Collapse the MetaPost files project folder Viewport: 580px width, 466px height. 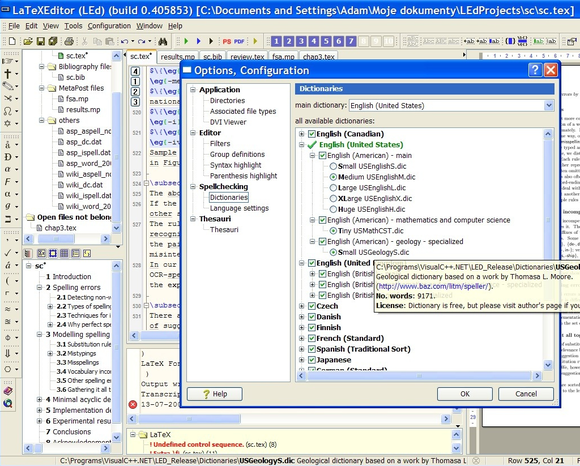tap(41, 88)
